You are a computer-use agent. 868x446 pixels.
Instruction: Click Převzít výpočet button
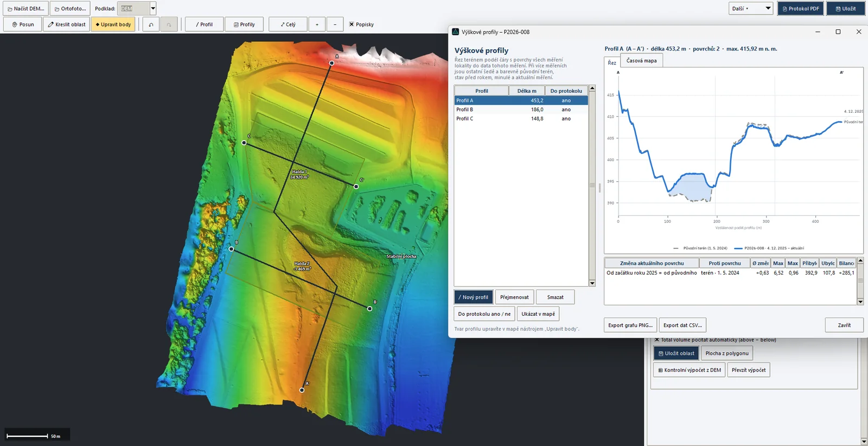[x=749, y=370]
